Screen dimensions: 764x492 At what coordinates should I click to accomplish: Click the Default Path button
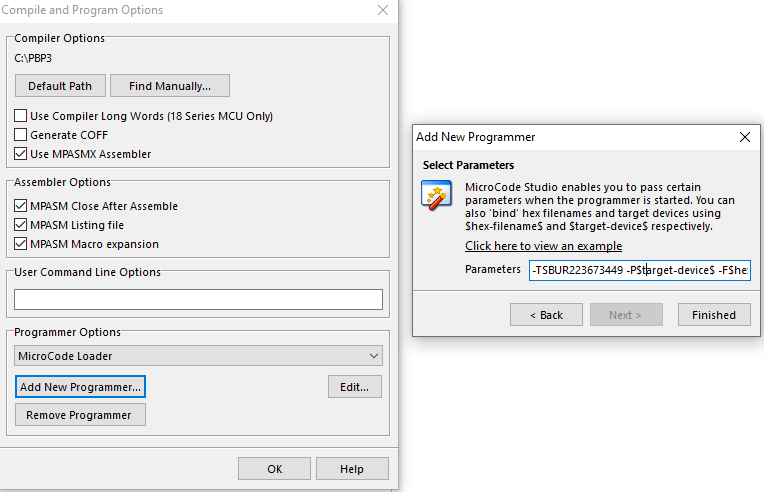(x=60, y=86)
